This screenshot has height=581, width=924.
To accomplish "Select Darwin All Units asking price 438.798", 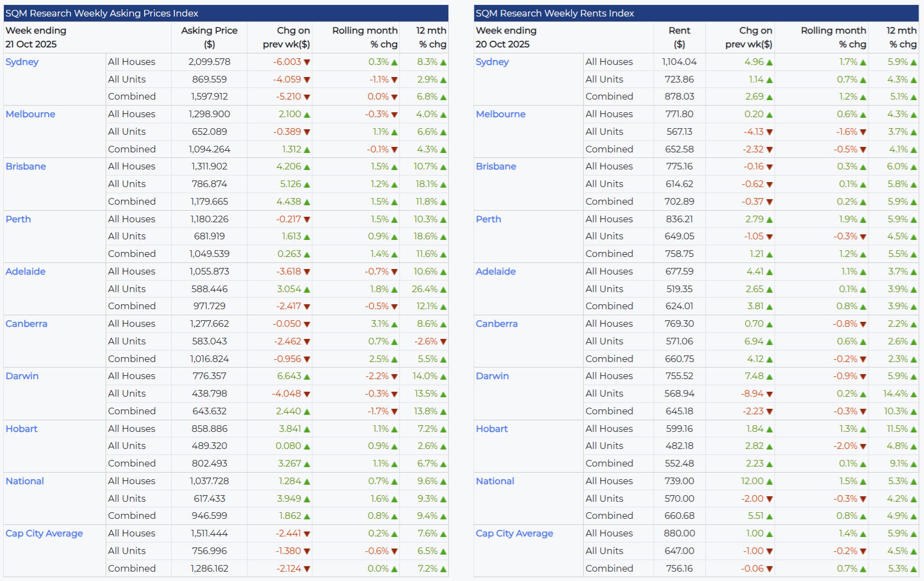I will pos(210,393).
